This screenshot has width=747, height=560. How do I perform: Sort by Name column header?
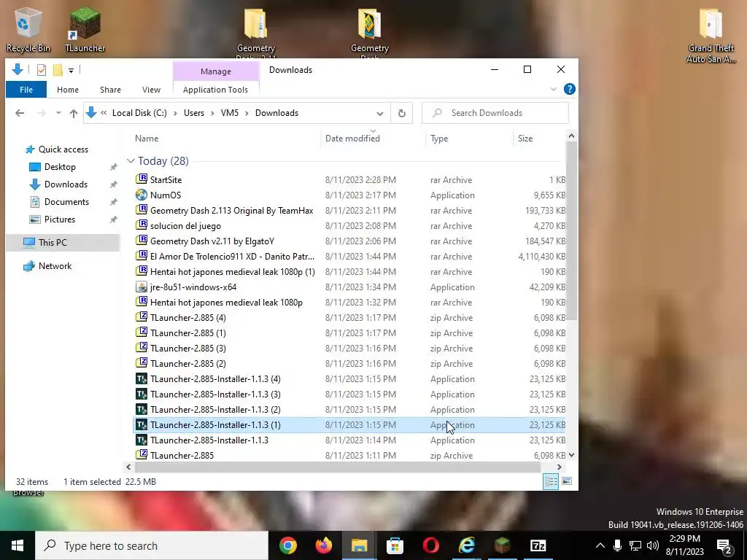147,138
